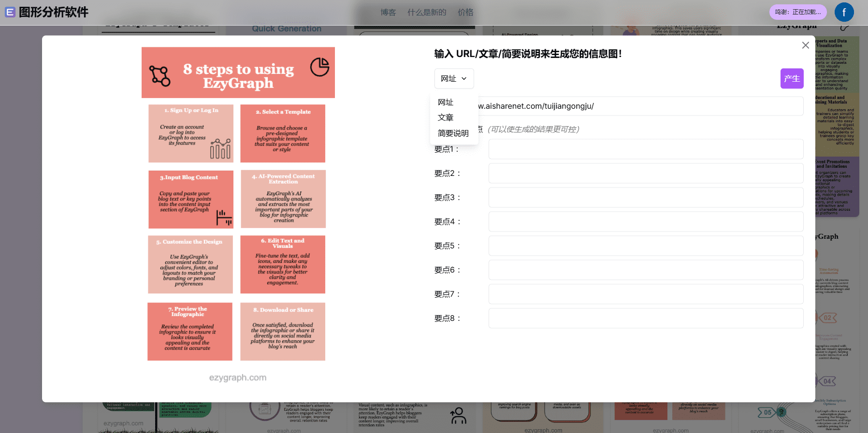Click the person icon in the background page bottom
This screenshot has height=433, width=868.
(458, 416)
